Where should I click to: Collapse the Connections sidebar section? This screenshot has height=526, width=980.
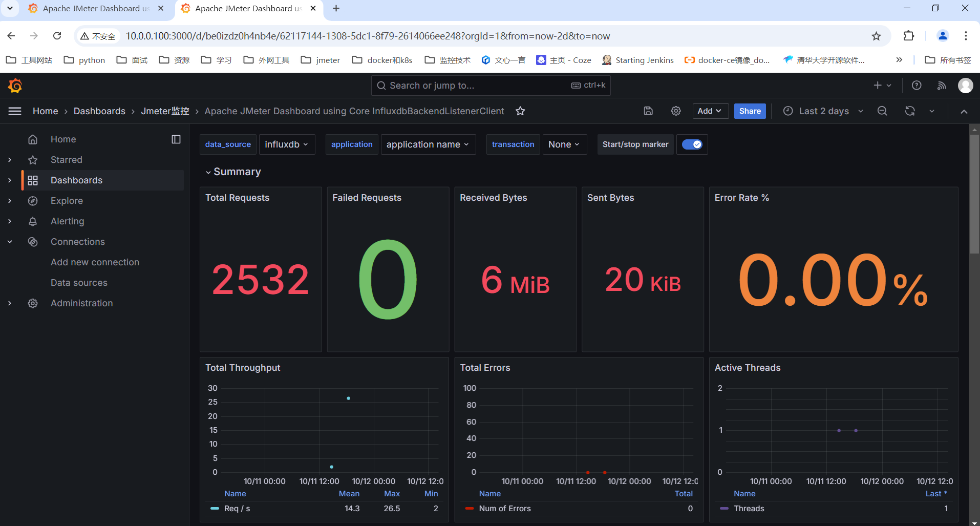[x=10, y=242]
